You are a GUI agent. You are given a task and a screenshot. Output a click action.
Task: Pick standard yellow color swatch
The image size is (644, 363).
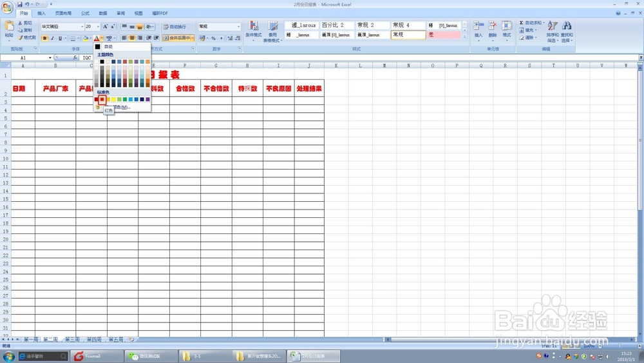click(113, 99)
